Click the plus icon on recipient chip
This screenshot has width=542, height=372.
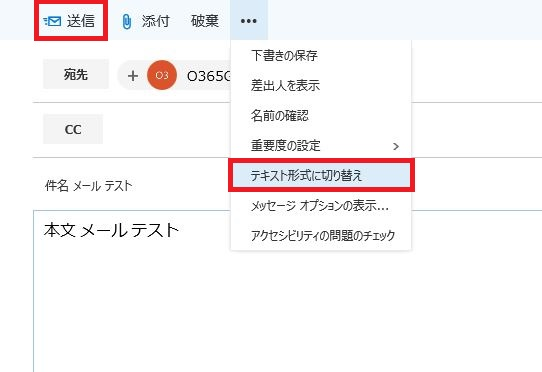133,76
